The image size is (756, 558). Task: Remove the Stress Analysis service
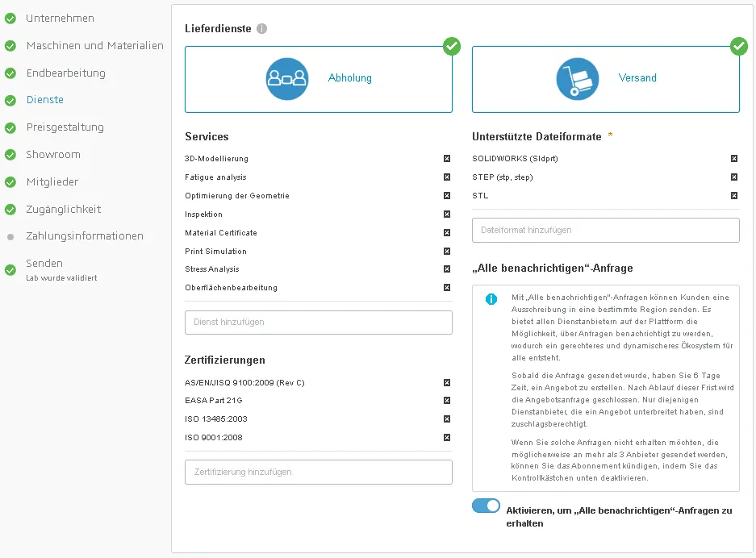(x=446, y=269)
